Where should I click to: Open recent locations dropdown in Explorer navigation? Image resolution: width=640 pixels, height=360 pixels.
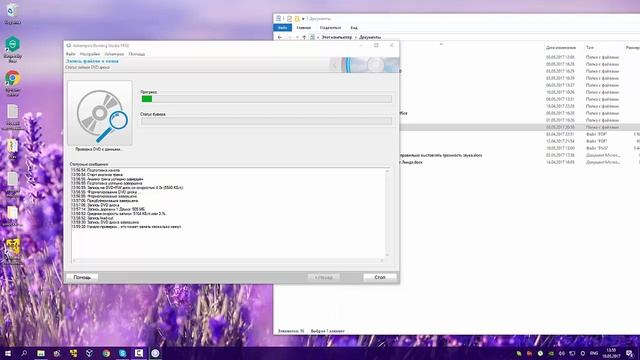pyautogui.click(x=297, y=37)
